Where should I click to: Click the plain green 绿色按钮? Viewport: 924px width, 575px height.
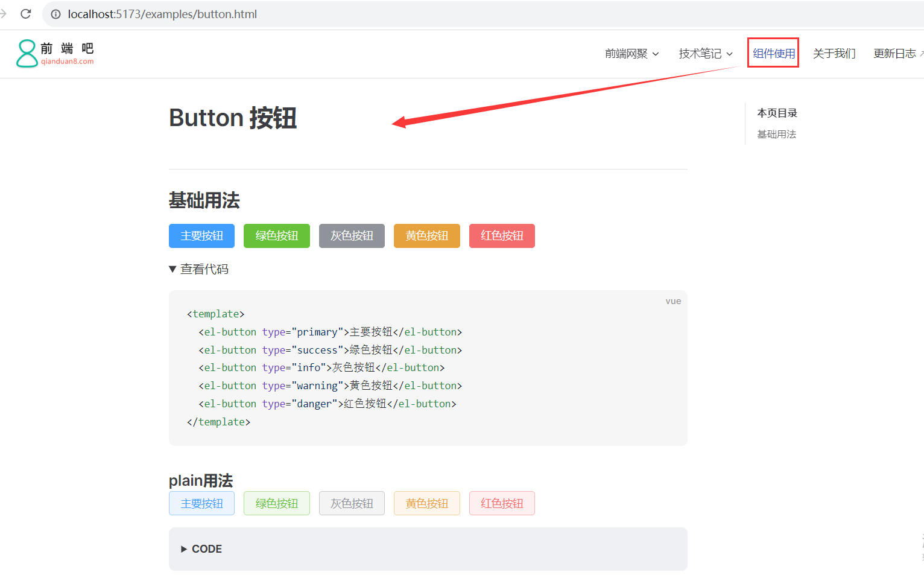277,503
